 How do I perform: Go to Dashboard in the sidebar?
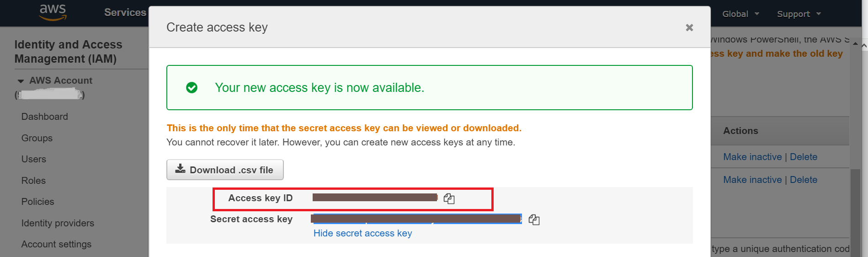pos(45,117)
